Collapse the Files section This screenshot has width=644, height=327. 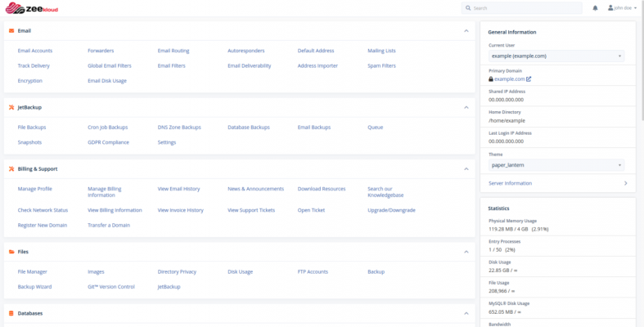(x=466, y=252)
